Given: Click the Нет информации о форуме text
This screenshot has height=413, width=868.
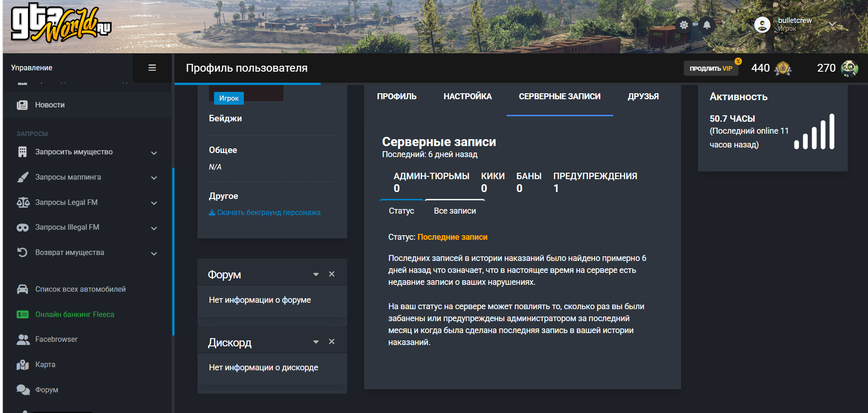Looking at the screenshot, I should 260,300.
